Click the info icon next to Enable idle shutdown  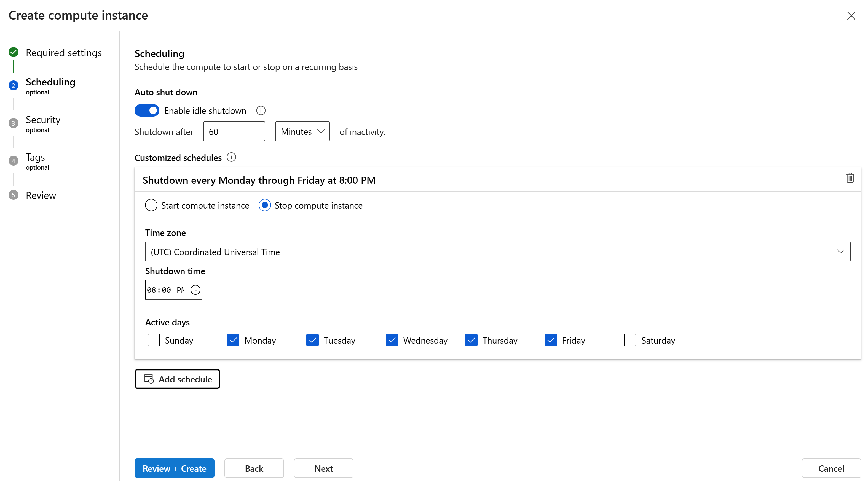(261, 110)
